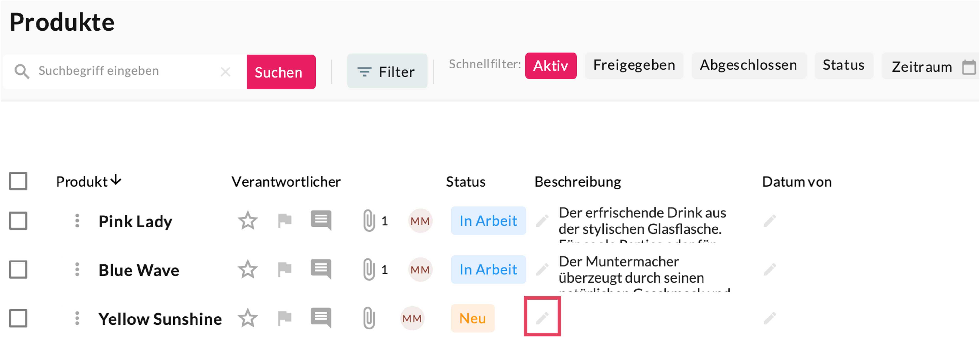This screenshot has height=352, width=980.
Task: Open Pink Lady attachments paperclip
Action: (369, 220)
